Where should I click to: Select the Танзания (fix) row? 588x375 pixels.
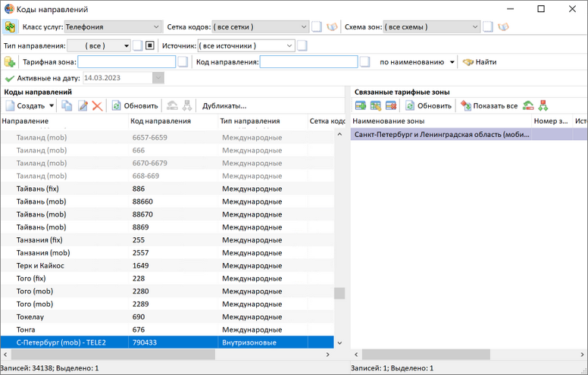[167, 240]
